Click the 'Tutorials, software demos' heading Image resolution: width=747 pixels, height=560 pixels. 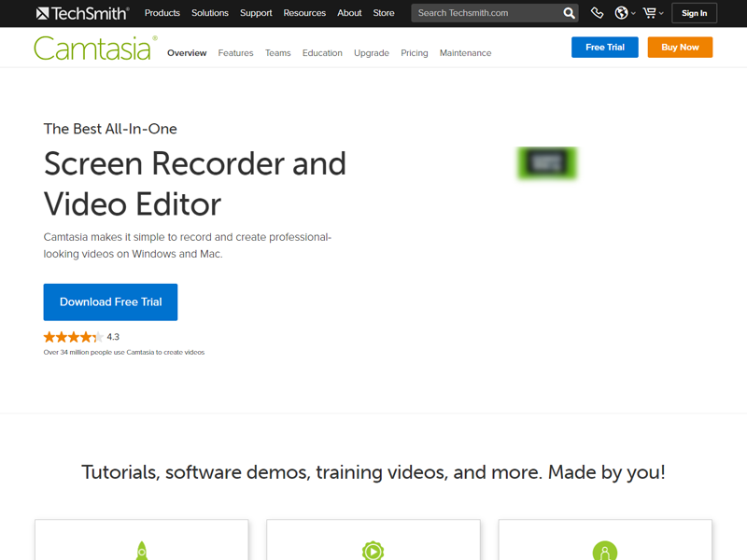tap(373, 472)
